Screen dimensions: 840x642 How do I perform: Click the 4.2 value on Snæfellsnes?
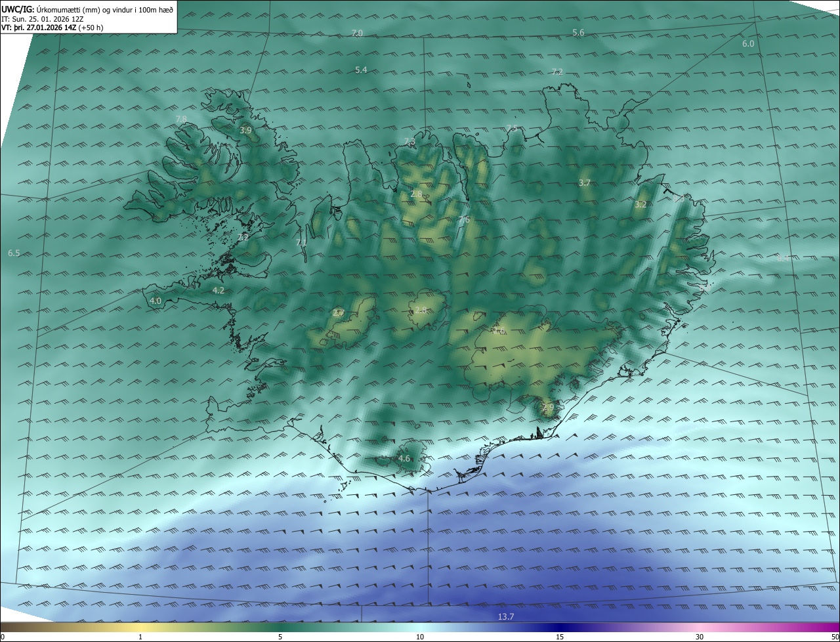(x=219, y=289)
